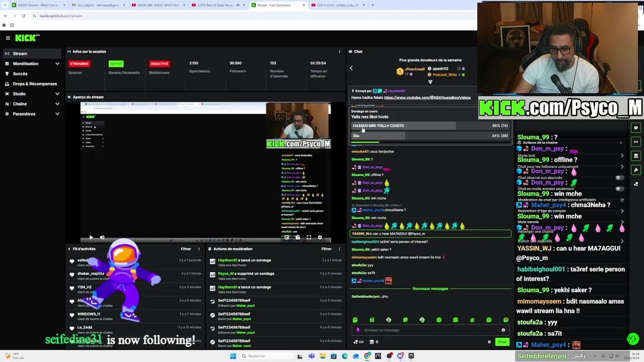The image size is (644, 362).
Task: Switch to Best of Deep House tab
Action: pyautogui.click(x=219, y=5)
